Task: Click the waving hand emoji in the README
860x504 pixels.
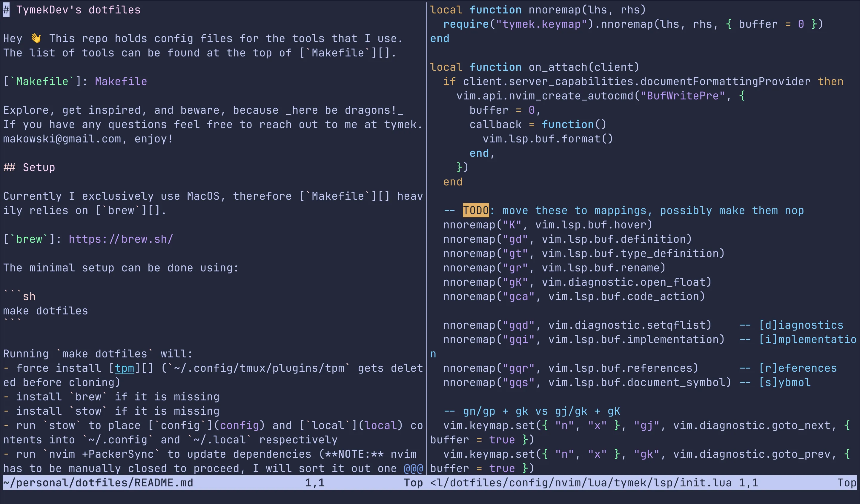Action: tap(36, 38)
